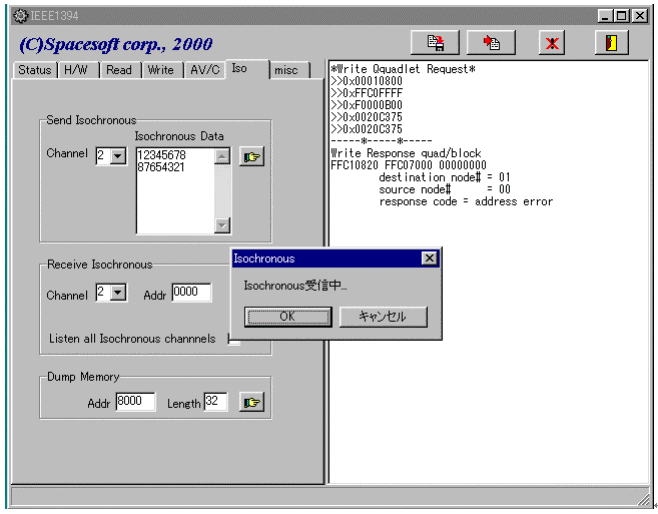Open the Receive Isochronous Channel dropdown

118,294
